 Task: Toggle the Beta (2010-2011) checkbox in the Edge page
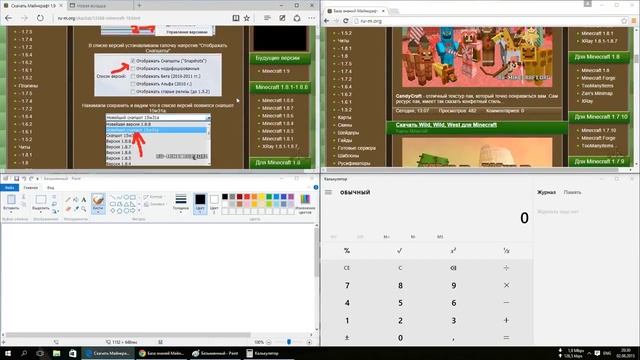pyautogui.click(x=133, y=76)
